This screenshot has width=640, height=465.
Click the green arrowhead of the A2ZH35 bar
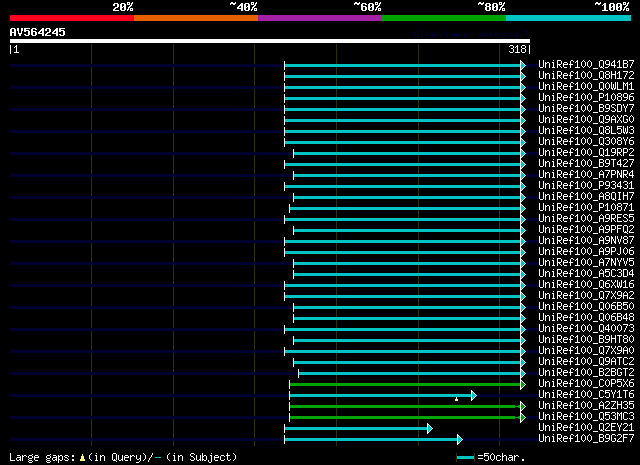(x=523, y=406)
